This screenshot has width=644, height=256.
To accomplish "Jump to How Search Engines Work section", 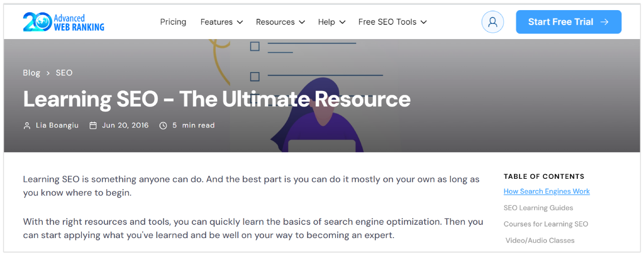I will point(546,191).
